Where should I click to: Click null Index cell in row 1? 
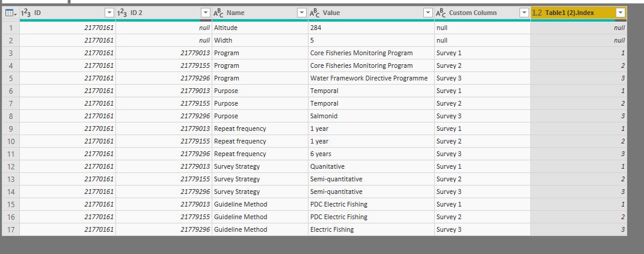(x=578, y=28)
